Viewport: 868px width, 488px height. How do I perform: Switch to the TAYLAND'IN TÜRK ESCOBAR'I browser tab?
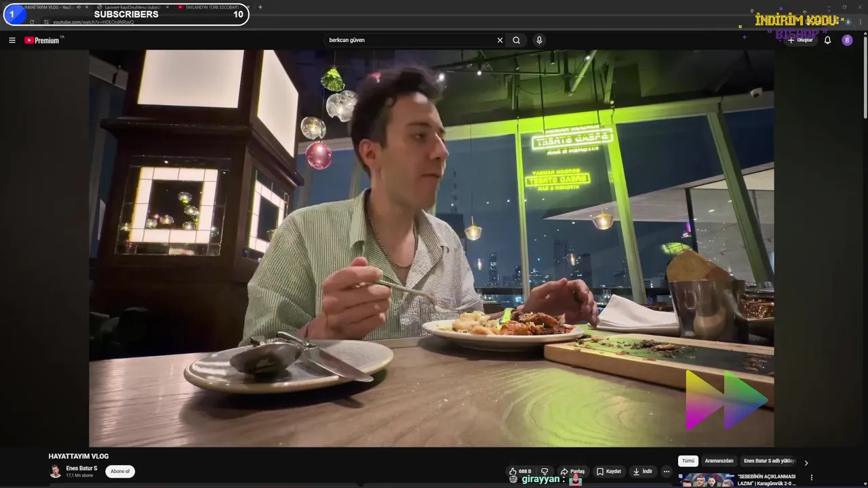[x=209, y=7]
